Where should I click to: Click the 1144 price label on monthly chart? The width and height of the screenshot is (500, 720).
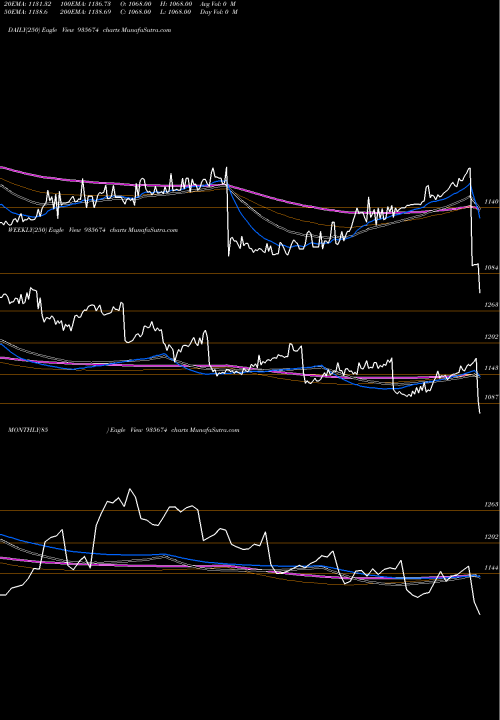(492, 568)
